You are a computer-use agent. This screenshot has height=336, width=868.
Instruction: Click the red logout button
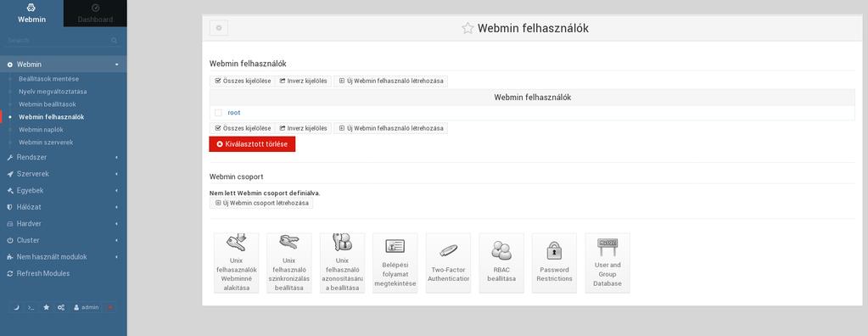coord(110,307)
